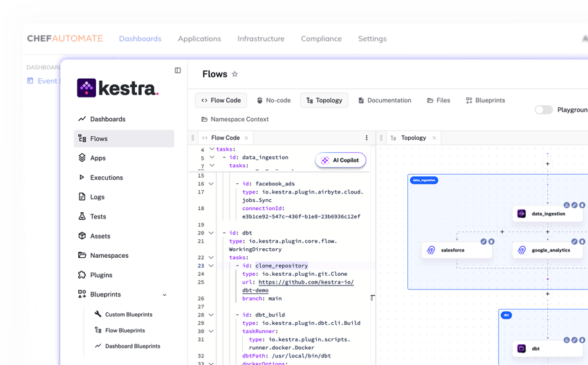The width and height of the screenshot is (588, 365).
Task: Open the Plugins section in sidebar
Action: coord(101,275)
